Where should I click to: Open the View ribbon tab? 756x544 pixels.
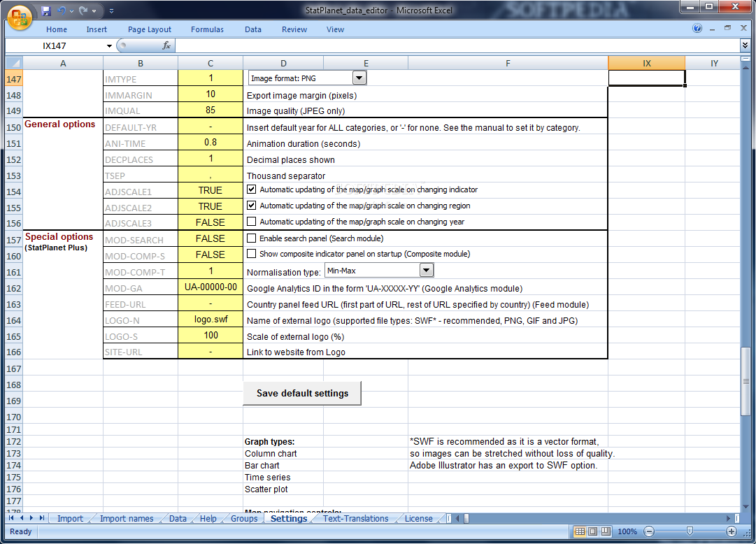click(x=335, y=29)
